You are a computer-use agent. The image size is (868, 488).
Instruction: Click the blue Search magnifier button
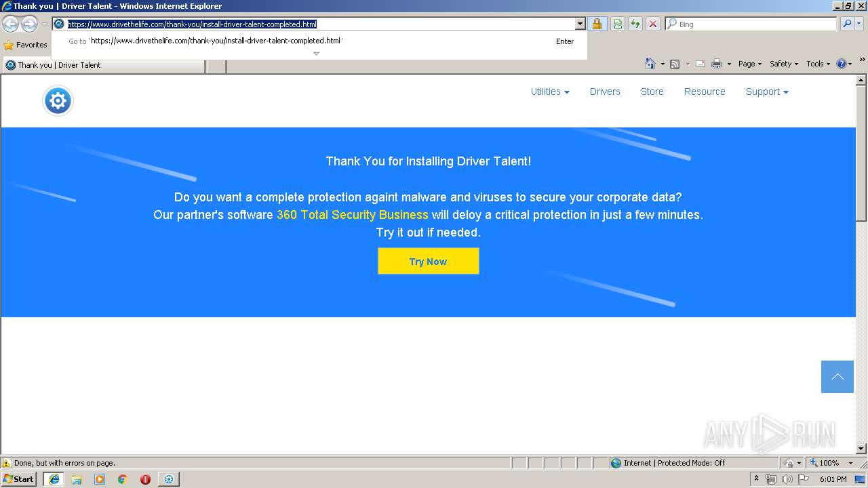point(847,24)
